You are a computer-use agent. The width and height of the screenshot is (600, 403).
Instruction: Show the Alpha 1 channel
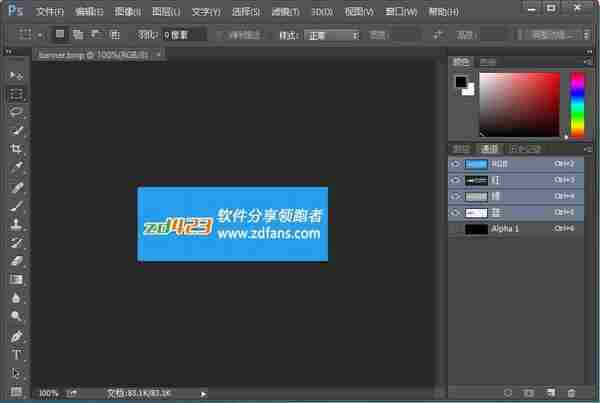455,229
